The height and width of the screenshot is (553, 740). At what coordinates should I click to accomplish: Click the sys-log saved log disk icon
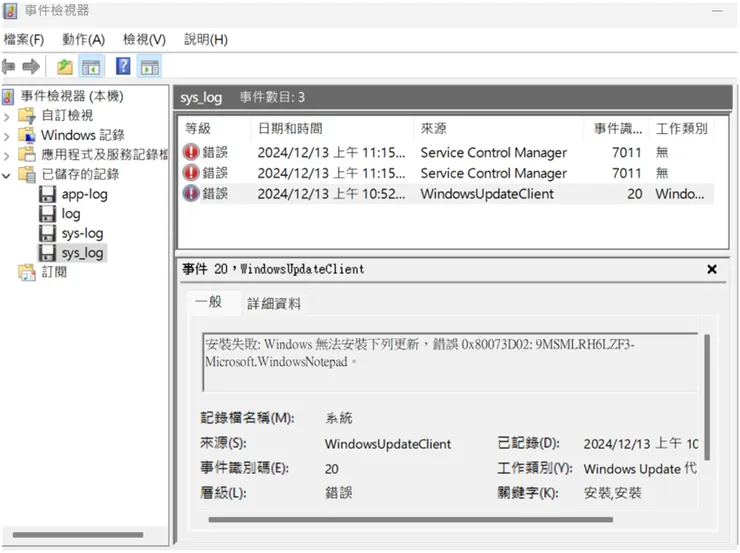(x=47, y=234)
